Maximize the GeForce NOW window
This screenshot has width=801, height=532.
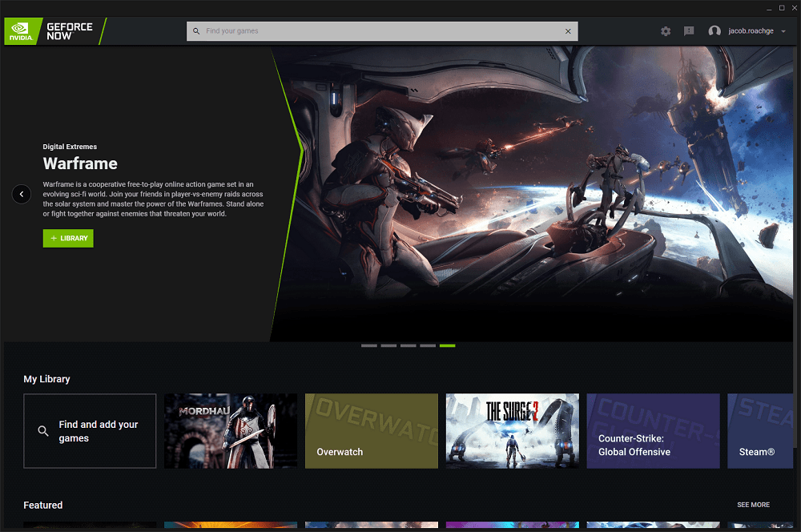pyautogui.click(x=782, y=8)
